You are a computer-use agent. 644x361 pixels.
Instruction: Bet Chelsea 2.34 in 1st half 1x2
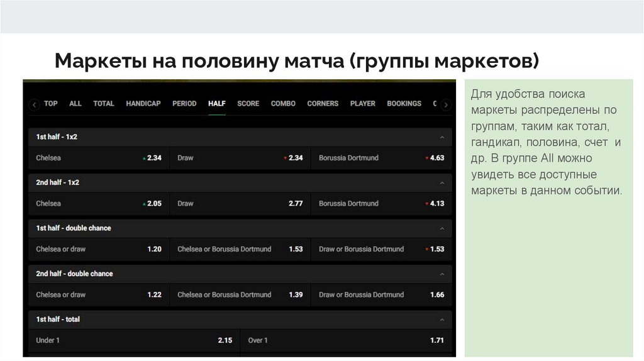point(99,158)
